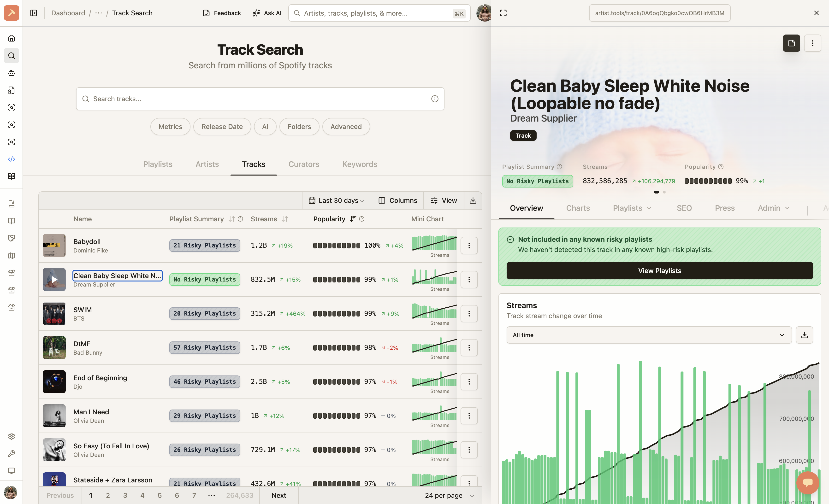Open the chat support bubble
This screenshot has height=504, width=829.
click(807, 482)
